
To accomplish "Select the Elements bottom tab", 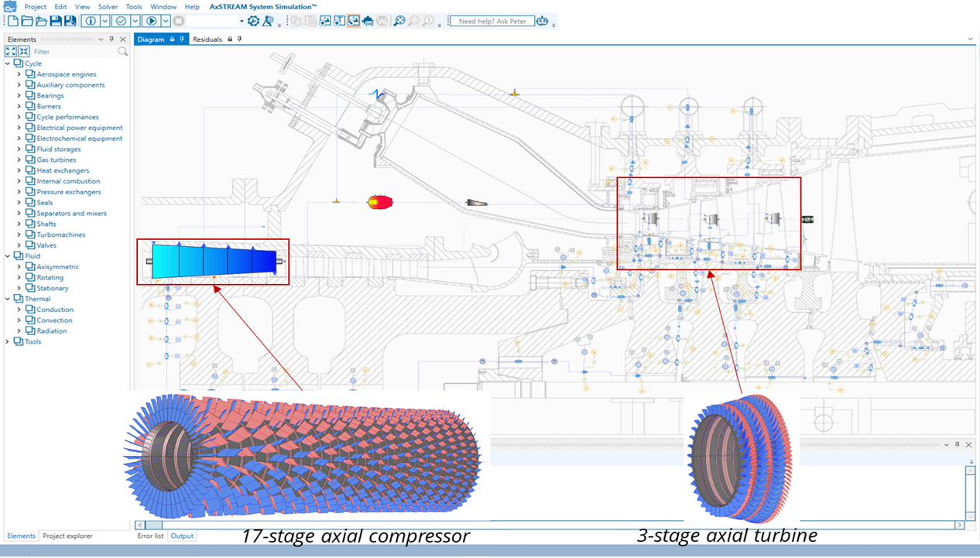I will [21, 536].
